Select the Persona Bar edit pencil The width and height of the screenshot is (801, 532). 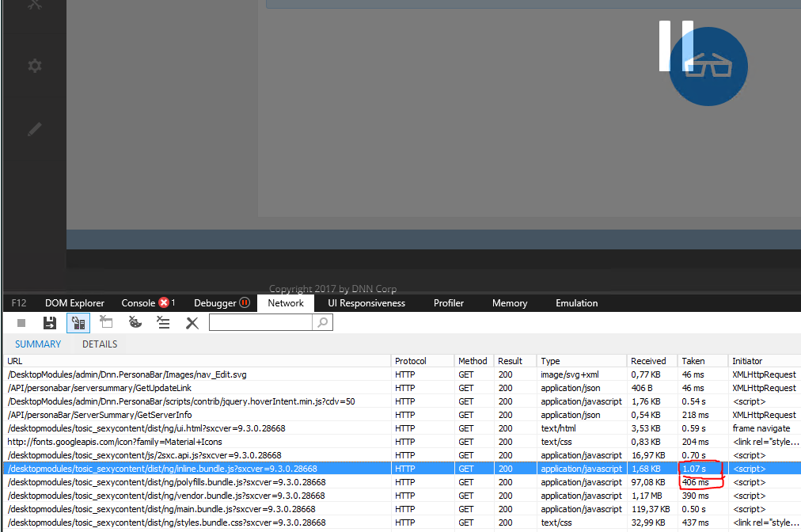[34, 129]
